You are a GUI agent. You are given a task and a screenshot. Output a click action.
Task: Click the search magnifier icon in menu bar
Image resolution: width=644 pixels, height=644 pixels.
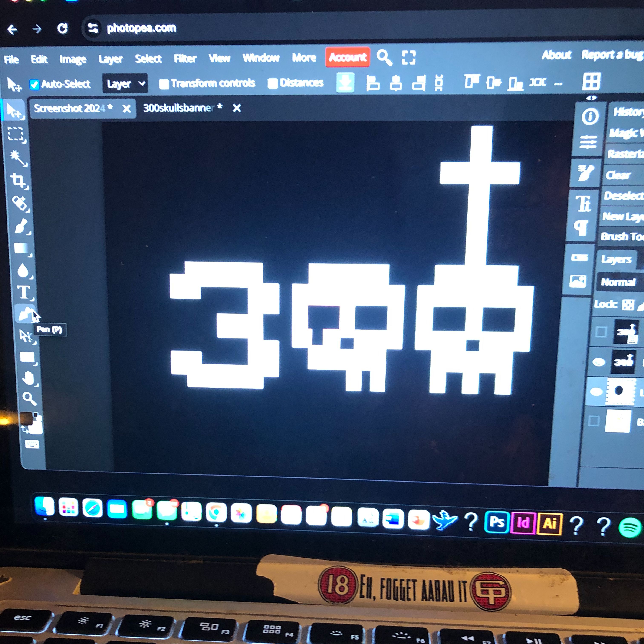coord(384,58)
